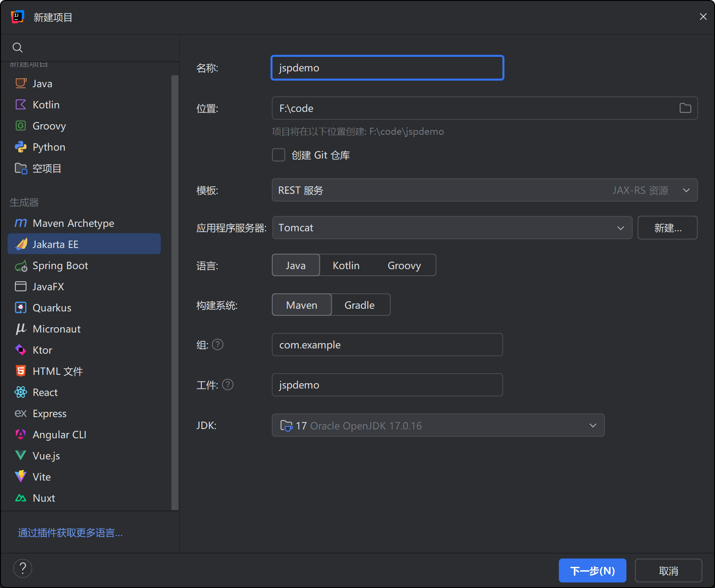Select Python snake icon
The width and height of the screenshot is (715, 588).
(21, 147)
